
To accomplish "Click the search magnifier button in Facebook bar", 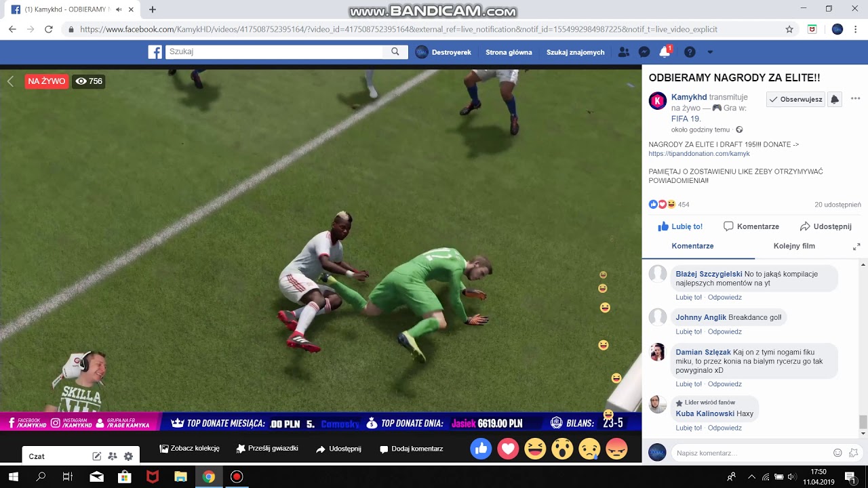I will coord(395,52).
